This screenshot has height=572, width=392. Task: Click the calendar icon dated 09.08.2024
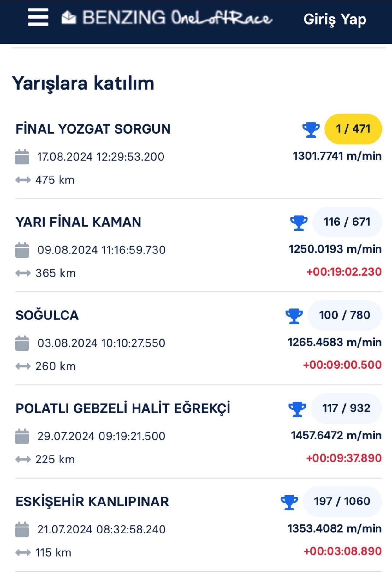click(22, 250)
